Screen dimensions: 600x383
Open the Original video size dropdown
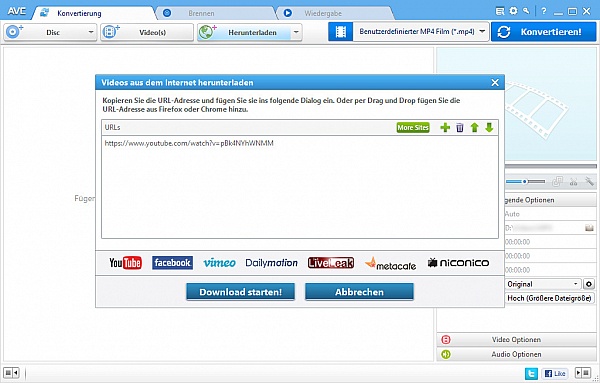coord(542,284)
